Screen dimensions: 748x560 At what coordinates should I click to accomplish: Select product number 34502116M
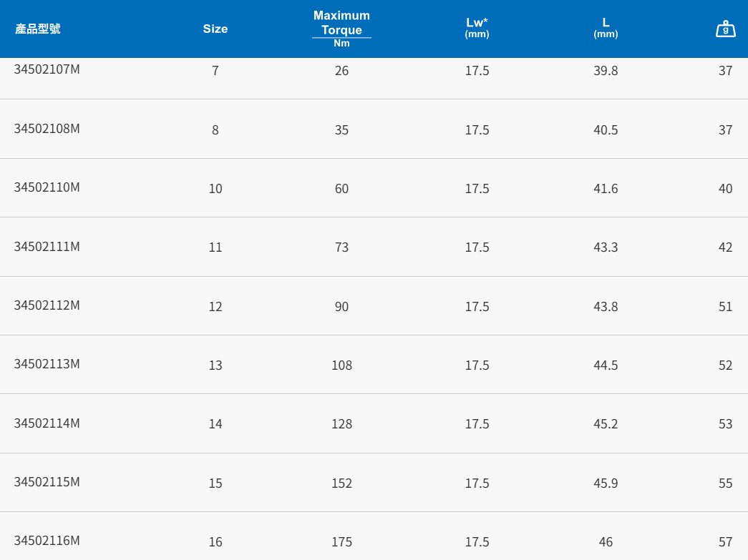[47, 541]
